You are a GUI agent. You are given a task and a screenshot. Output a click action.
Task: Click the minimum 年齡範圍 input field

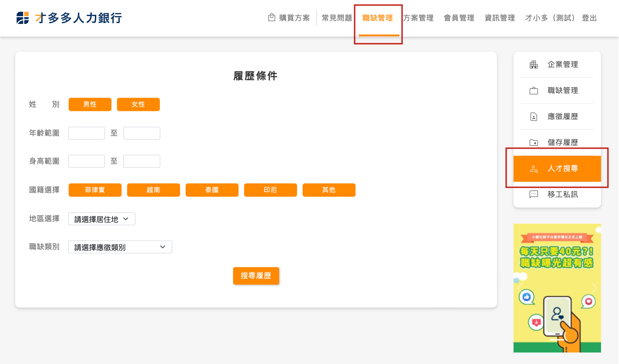click(x=87, y=133)
